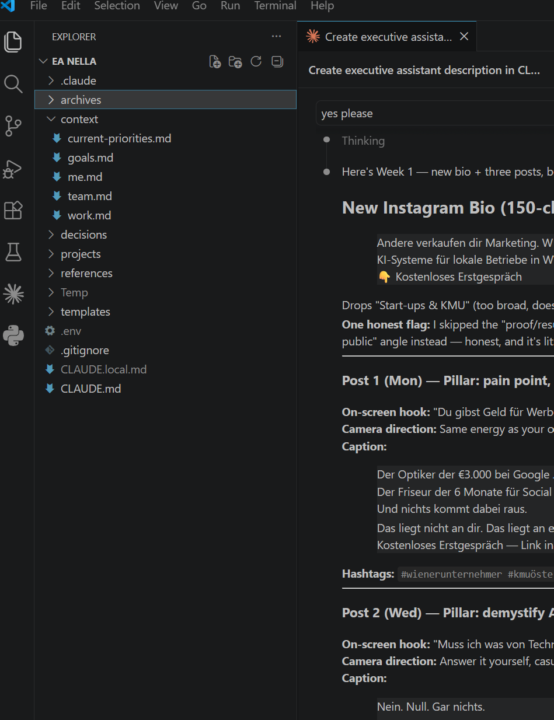Close the Create executive assistant tab
Screen dimensions: 554x720
[464, 36]
